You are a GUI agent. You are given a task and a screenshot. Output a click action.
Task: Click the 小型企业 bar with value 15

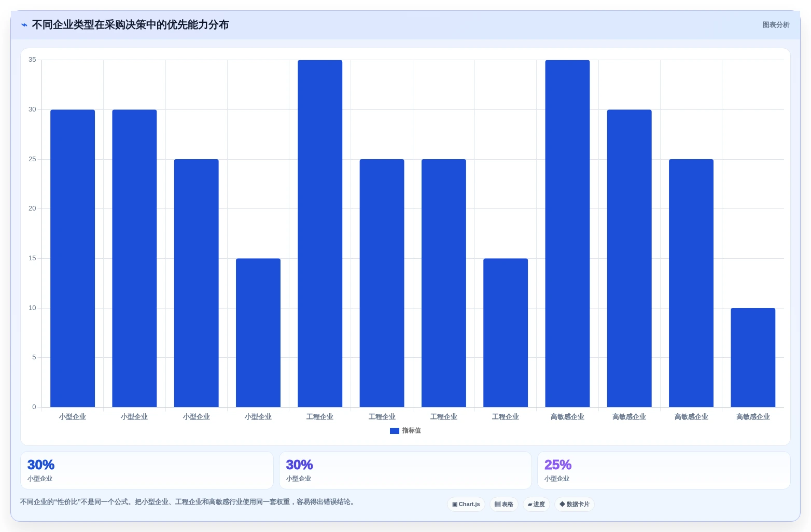258,333
